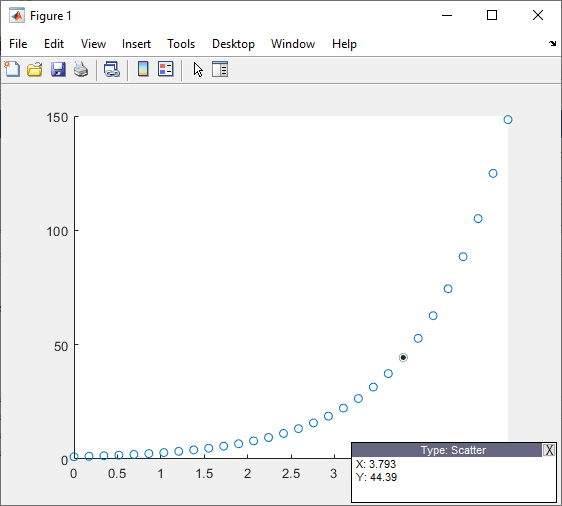Click the y-axis label 150
The width and height of the screenshot is (562, 506).
(x=57, y=118)
